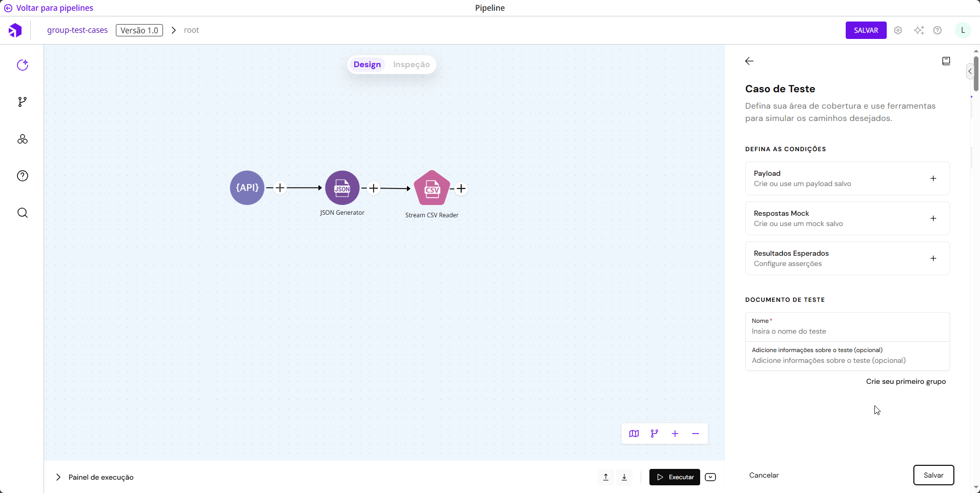Open the version branch sidebar icon
This screenshot has height=493, width=980.
[x=23, y=102]
